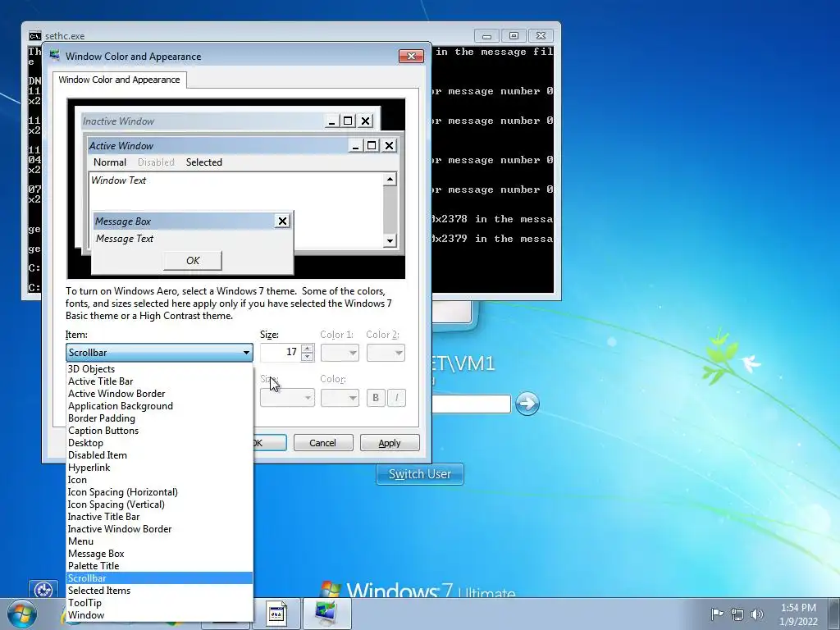
Task: Click the Inactive Window preview minimize button
Action: click(331, 121)
